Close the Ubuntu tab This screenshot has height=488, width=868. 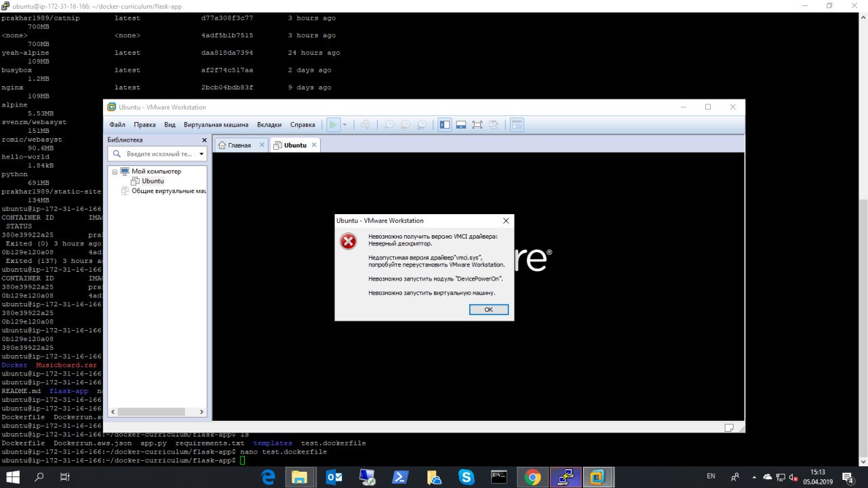(x=314, y=145)
